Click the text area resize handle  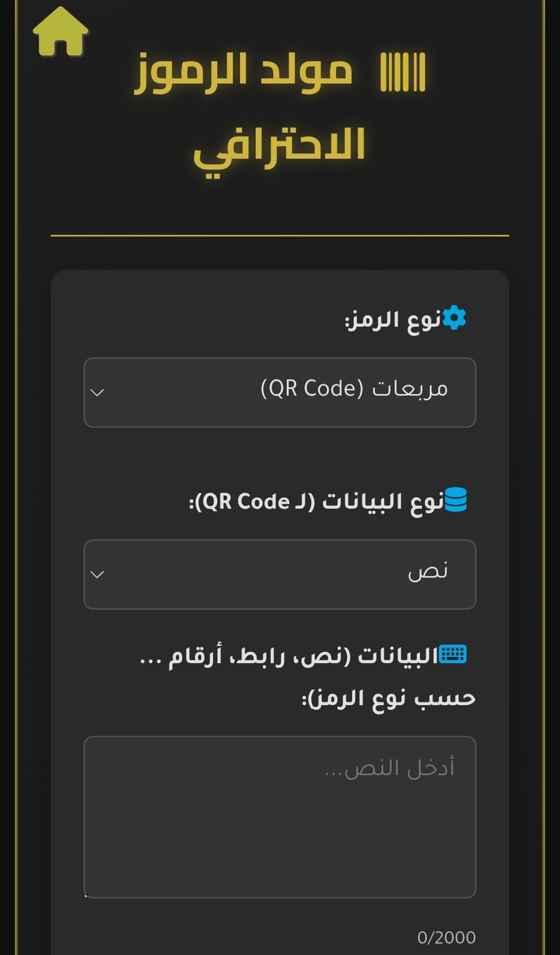click(x=87, y=895)
